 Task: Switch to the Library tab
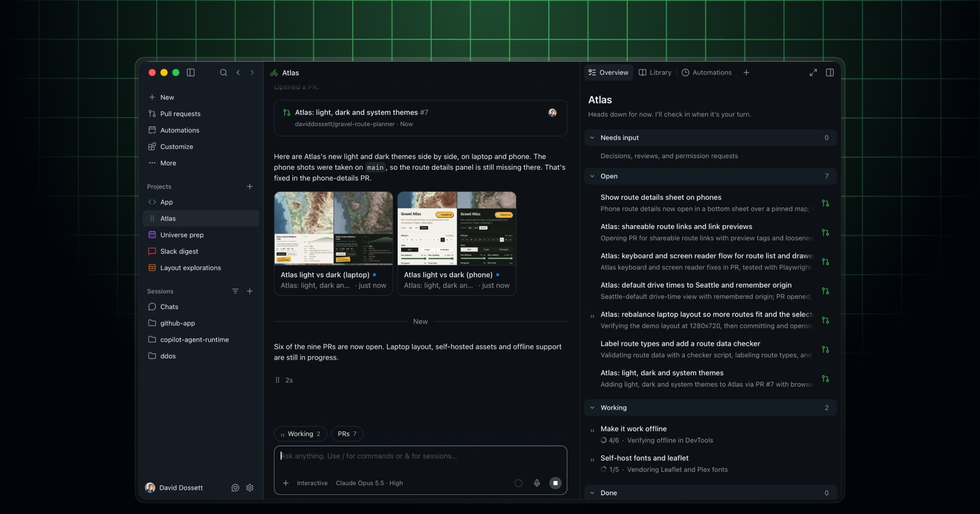coord(655,73)
